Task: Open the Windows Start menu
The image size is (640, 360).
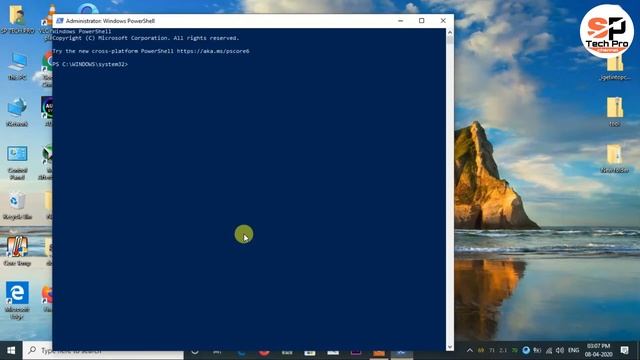Action: 11,351
